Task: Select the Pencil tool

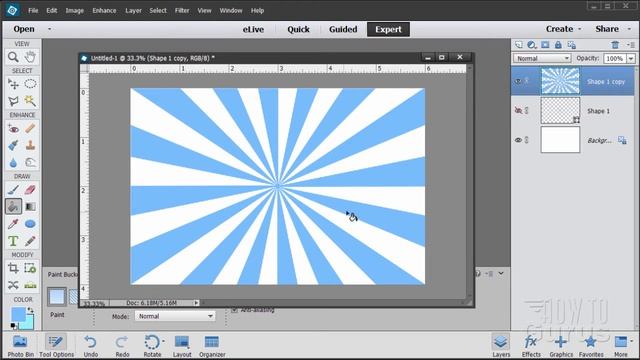Action: [30, 241]
